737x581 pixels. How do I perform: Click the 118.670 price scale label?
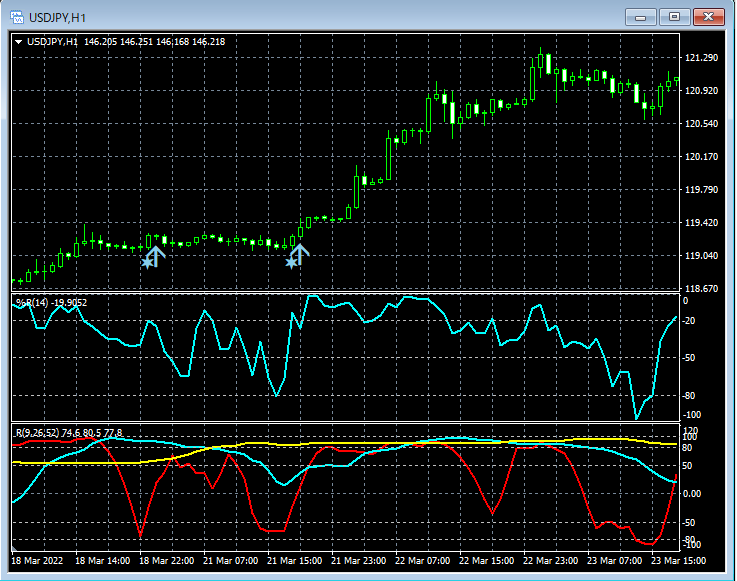click(x=700, y=288)
